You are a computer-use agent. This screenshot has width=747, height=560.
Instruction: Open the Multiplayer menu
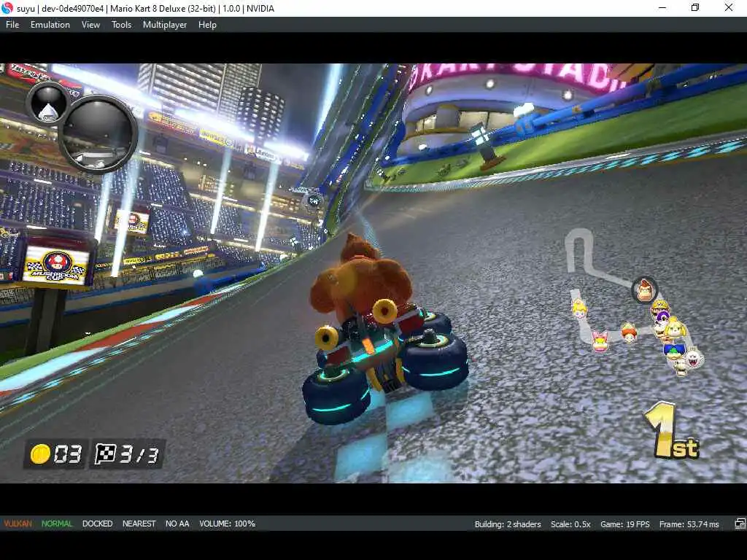pyautogui.click(x=165, y=25)
